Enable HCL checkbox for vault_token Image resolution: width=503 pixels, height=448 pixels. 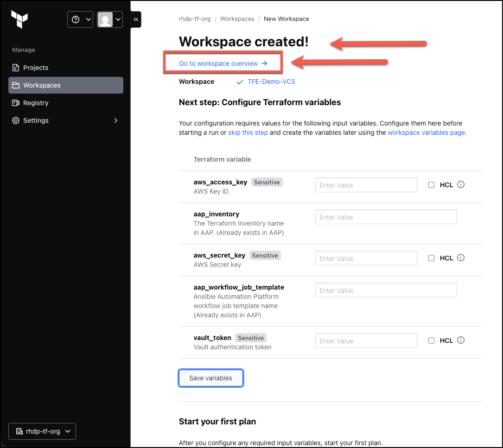click(x=431, y=341)
